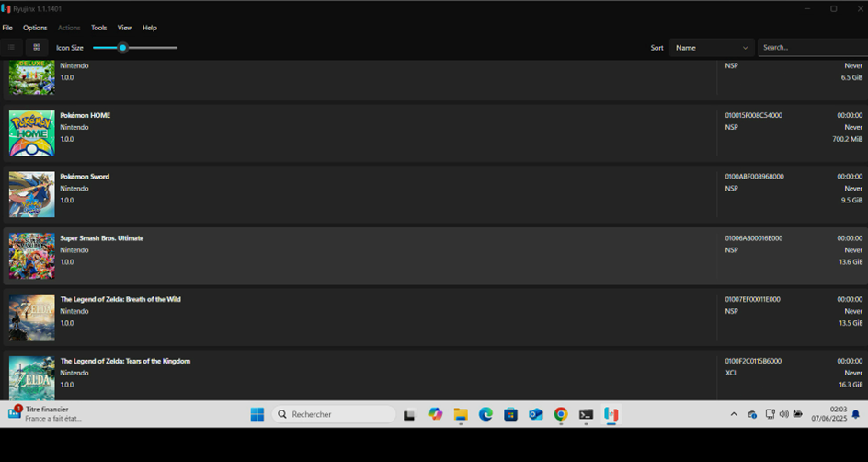
Task: Click title ID 01007EF00011E000
Action: tap(752, 299)
